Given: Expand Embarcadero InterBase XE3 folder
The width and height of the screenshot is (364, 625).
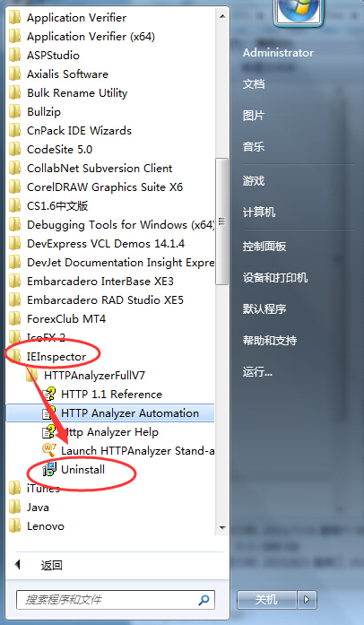Looking at the screenshot, I should [x=100, y=281].
